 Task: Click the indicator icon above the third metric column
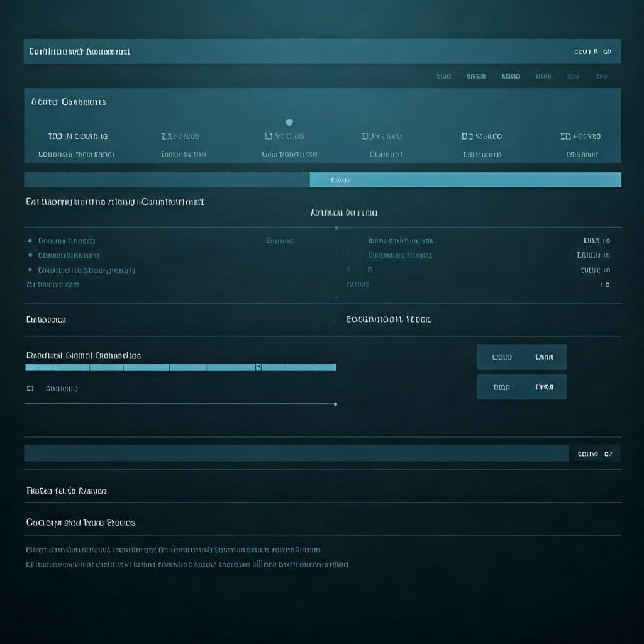[x=289, y=122]
